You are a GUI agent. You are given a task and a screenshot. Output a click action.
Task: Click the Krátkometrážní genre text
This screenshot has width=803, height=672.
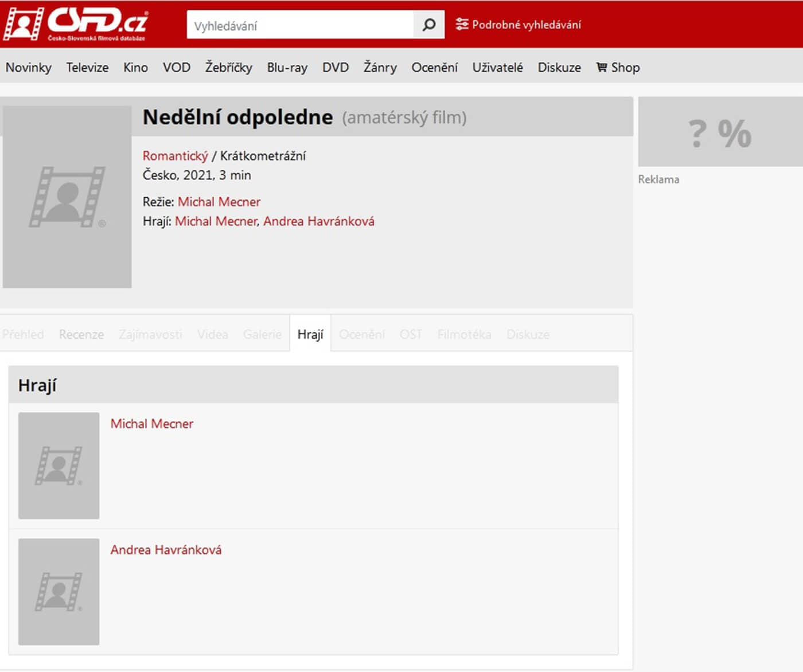(263, 156)
